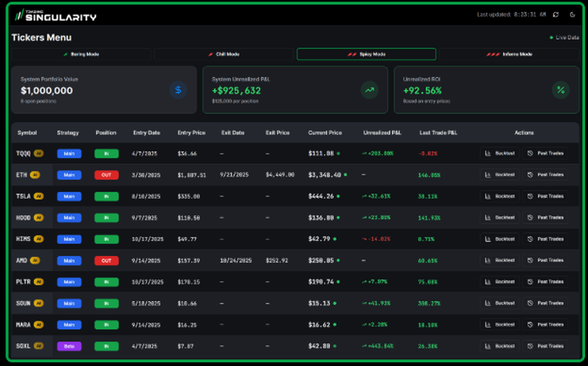The image size is (588, 366).
Task: Click the Backtest button for HIMS
Action: pyautogui.click(x=499, y=239)
